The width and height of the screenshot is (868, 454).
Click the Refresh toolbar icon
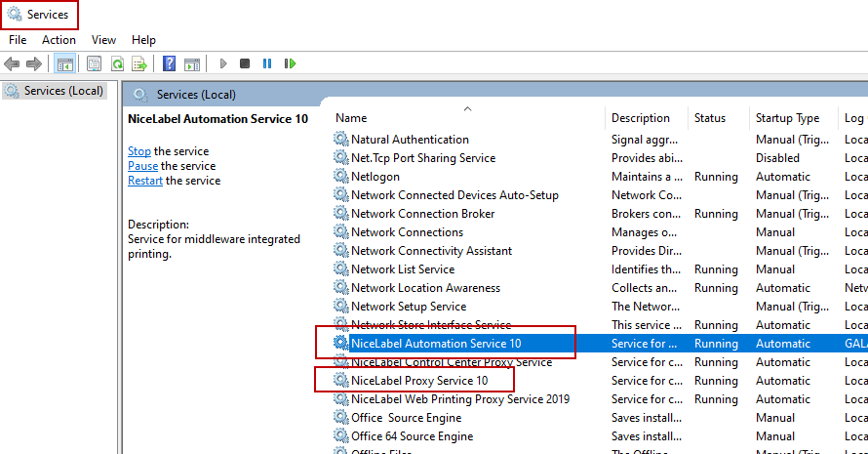[117, 64]
